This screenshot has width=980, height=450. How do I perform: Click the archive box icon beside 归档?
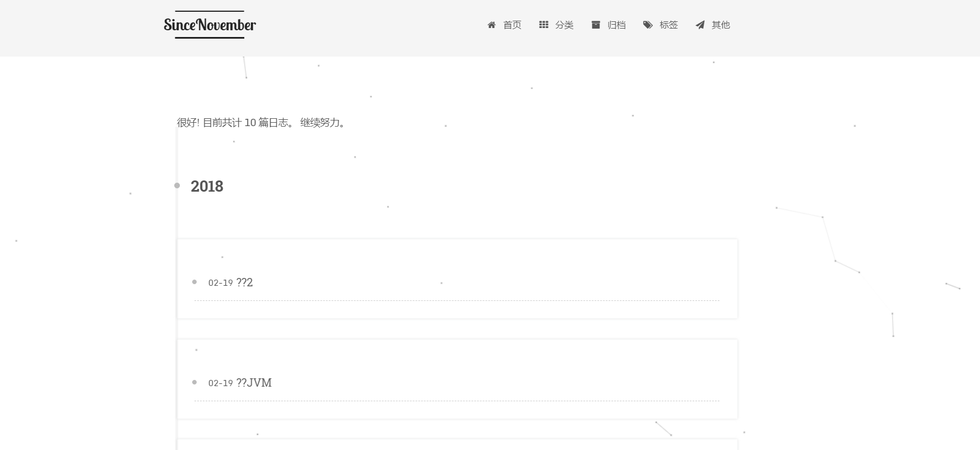596,25
